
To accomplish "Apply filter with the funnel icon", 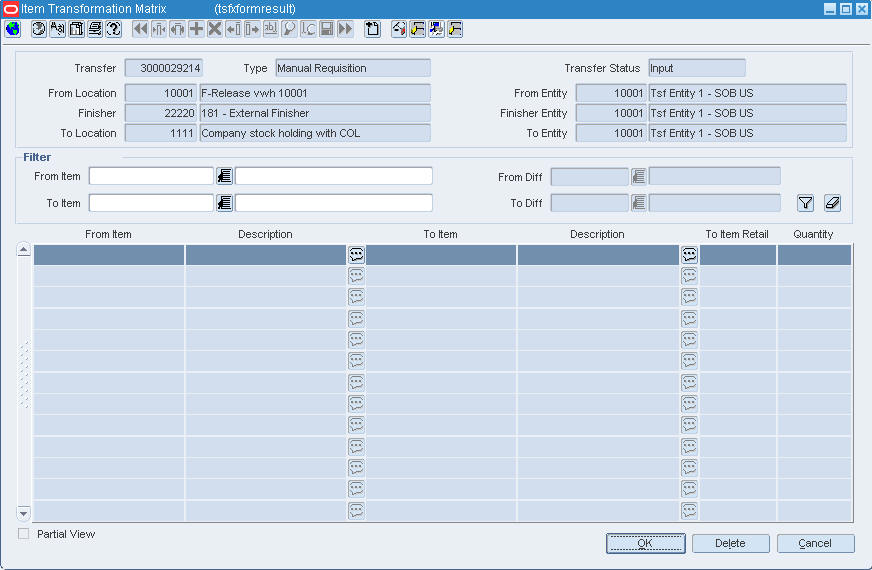I will pos(805,203).
